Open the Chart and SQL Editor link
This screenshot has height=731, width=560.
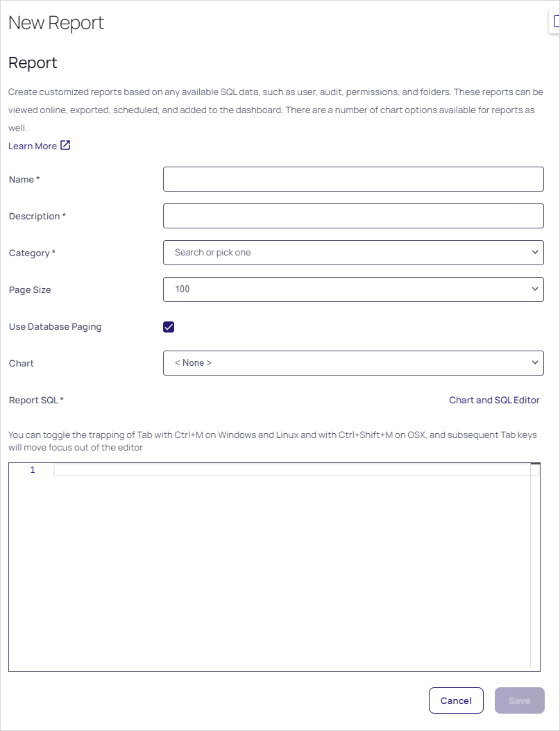pyautogui.click(x=494, y=401)
